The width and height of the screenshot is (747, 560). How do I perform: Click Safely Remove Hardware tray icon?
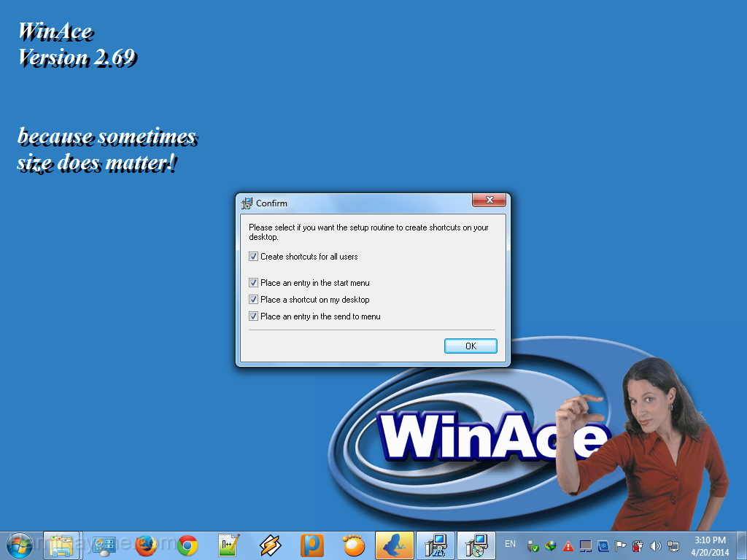(x=533, y=545)
